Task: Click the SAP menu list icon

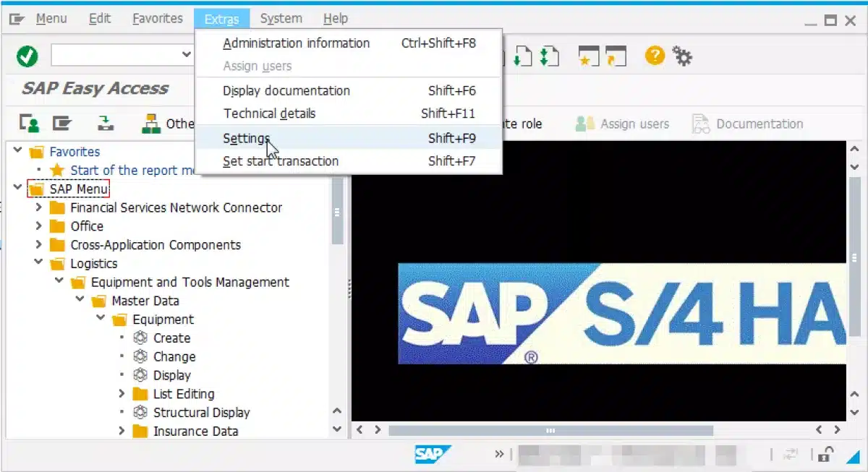Action: click(62, 124)
